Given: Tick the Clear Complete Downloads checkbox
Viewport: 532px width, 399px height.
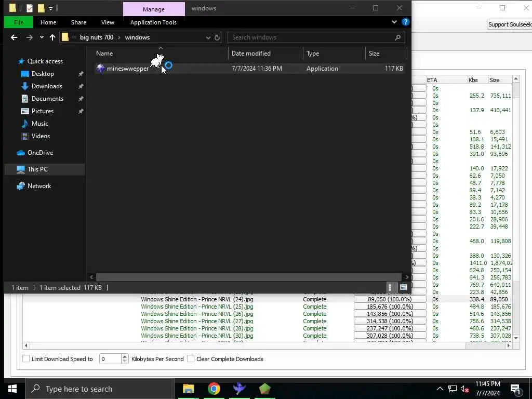Looking at the screenshot, I should [x=191, y=358].
